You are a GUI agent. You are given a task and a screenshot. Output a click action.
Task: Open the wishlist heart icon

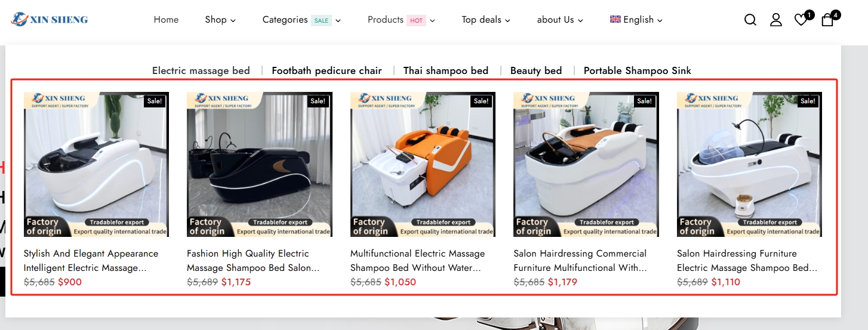pyautogui.click(x=801, y=20)
